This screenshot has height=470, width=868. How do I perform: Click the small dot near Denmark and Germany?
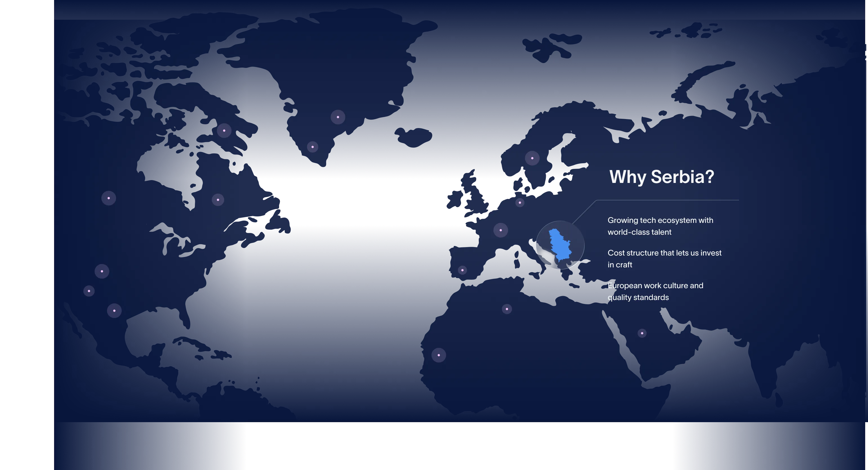pos(520,203)
